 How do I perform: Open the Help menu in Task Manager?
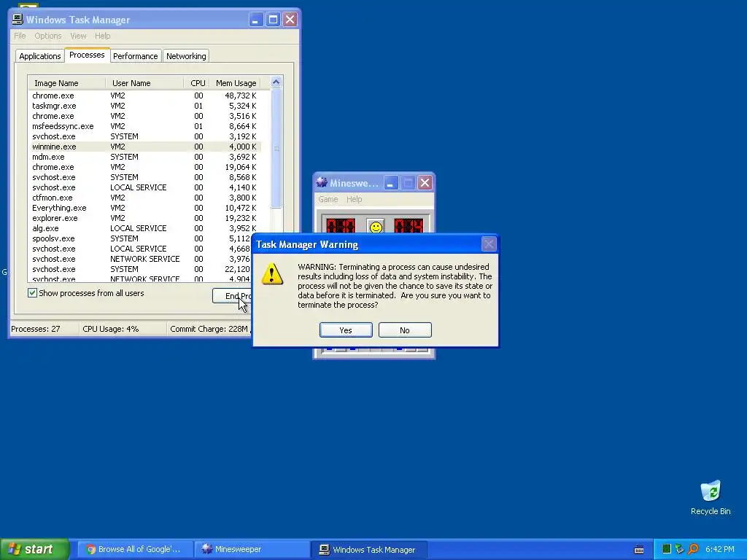point(102,36)
